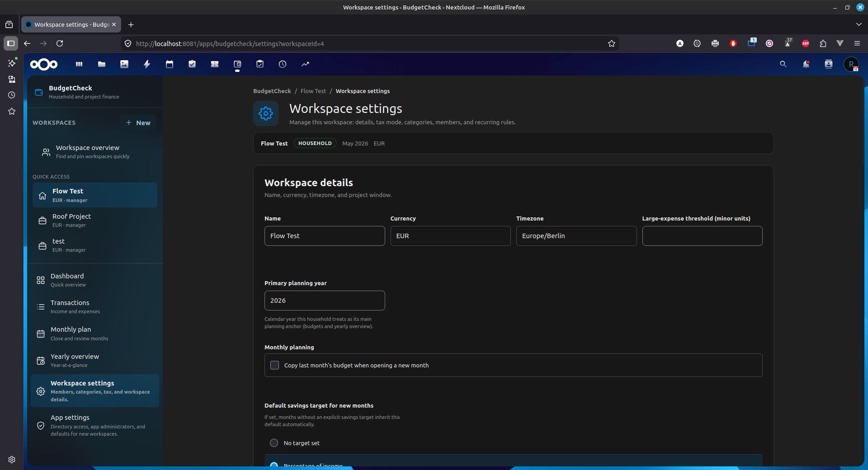Open the ticket-shaped app icon in top bar

click(x=215, y=64)
